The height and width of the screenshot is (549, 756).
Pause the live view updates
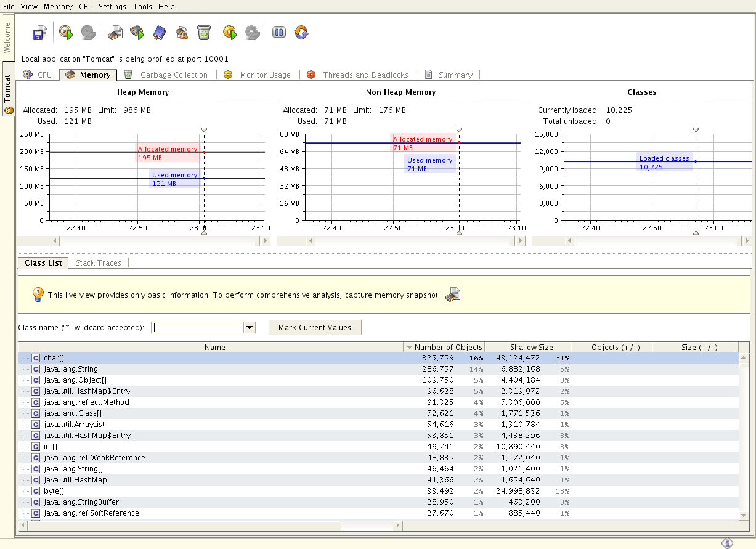(279, 33)
